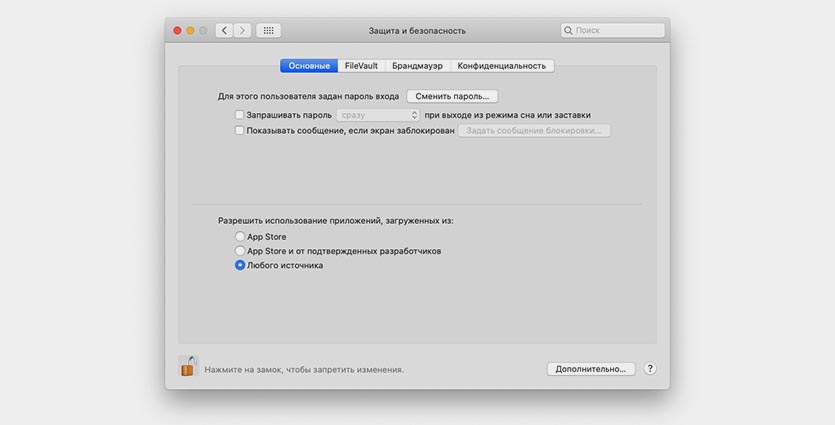Go to the Конфиденциальность tab
The width and height of the screenshot is (835, 425).
(x=502, y=66)
